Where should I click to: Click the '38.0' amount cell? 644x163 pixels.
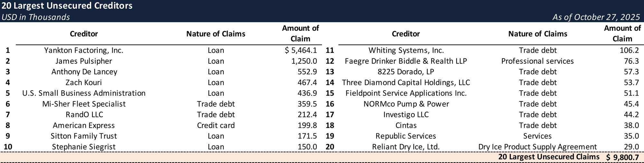631,125
